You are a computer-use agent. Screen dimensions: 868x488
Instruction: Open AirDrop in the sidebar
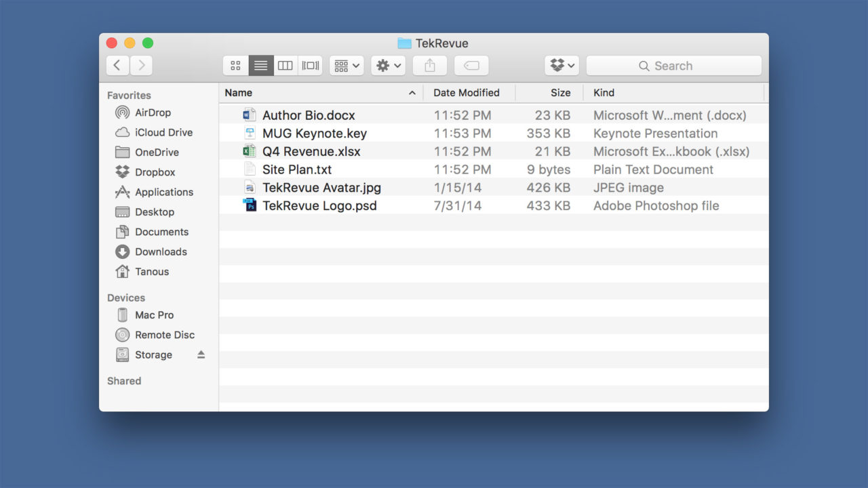click(x=153, y=113)
